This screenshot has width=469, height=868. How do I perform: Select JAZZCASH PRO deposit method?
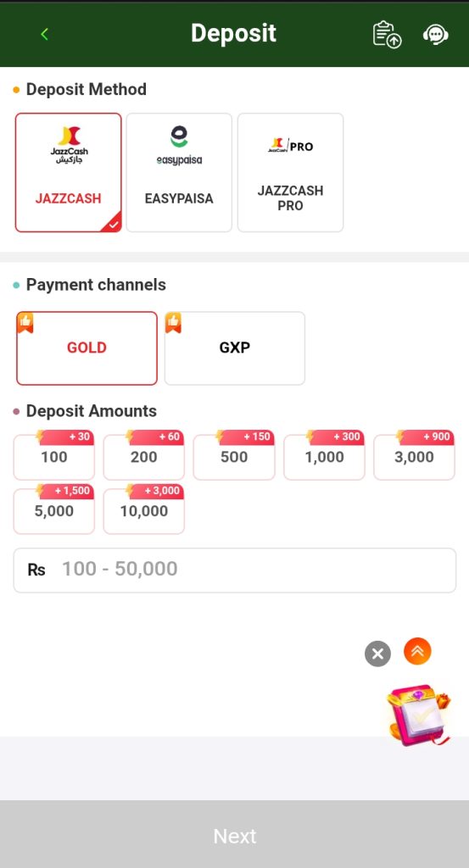pyautogui.click(x=291, y=173)
